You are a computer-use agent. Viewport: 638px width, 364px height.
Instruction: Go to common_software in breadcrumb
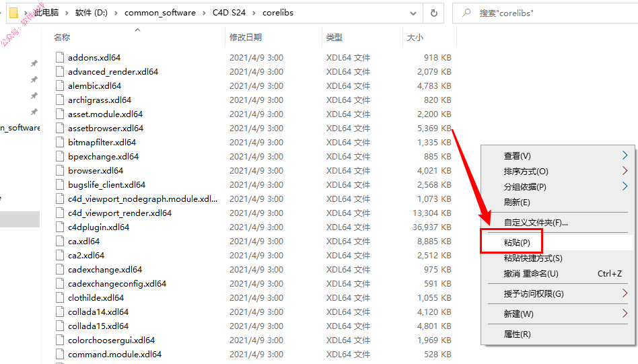click(x=160, y=13)
